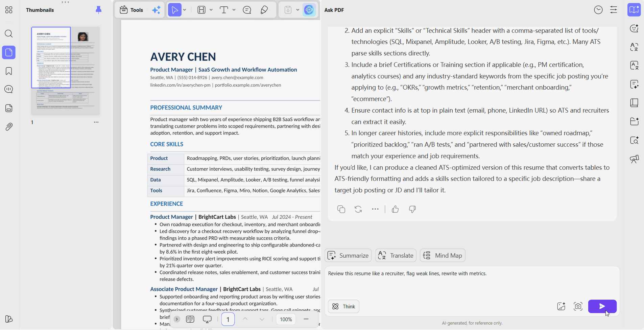This screenshot has height=330, width=644.
Task: Toggle the Think mode button
Action: coord(343,306)
